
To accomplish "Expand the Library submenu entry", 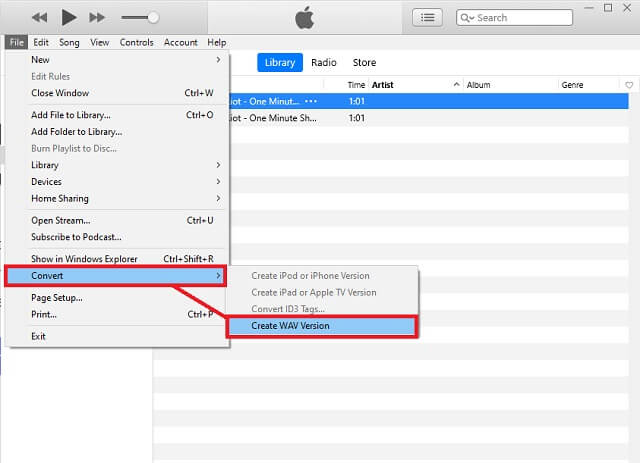I will pos(118,165).
